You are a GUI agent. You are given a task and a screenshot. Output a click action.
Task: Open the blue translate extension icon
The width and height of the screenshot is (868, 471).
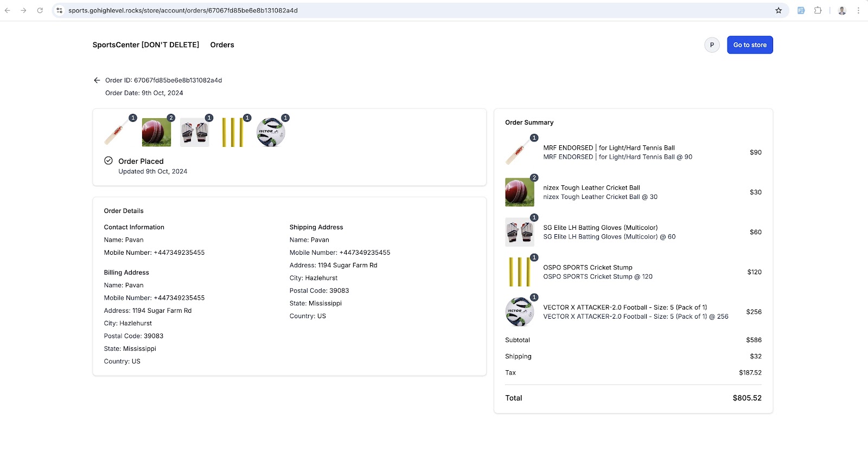click(x=801, y=10)
